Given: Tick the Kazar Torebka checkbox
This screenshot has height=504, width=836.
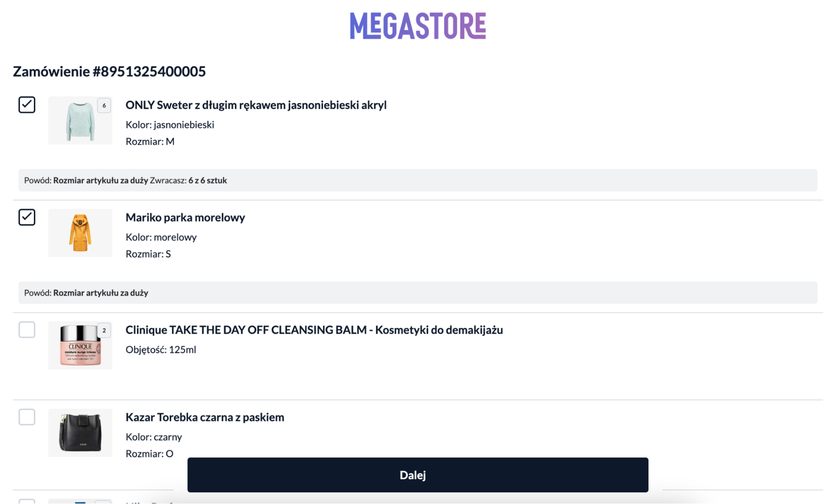Looking at the screenshot, I should coord(27,417).
